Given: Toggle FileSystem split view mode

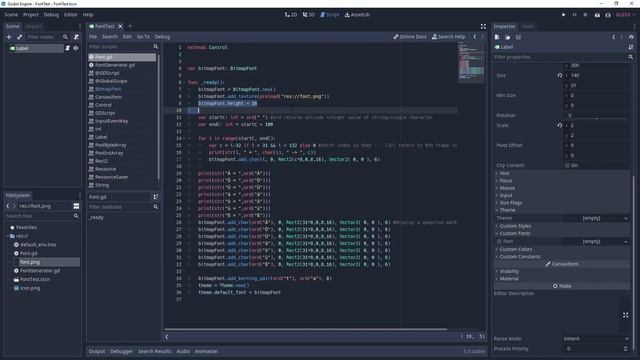Looking at the screenshot, I should 76,206.
